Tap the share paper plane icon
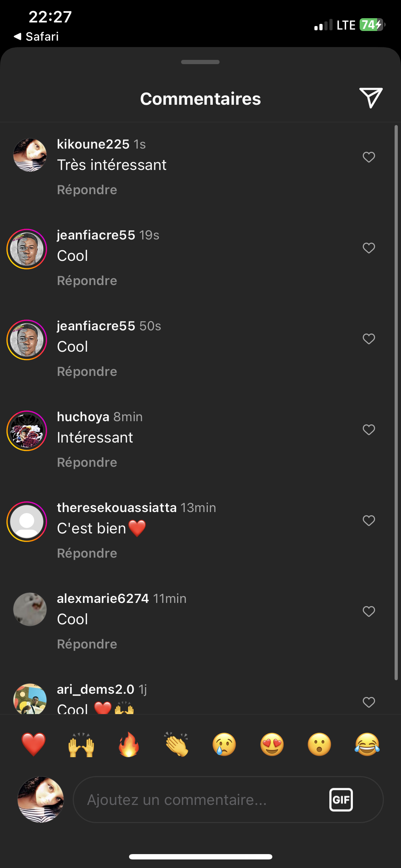This screenshot has height=868, width=401. [x=371, y=98]
